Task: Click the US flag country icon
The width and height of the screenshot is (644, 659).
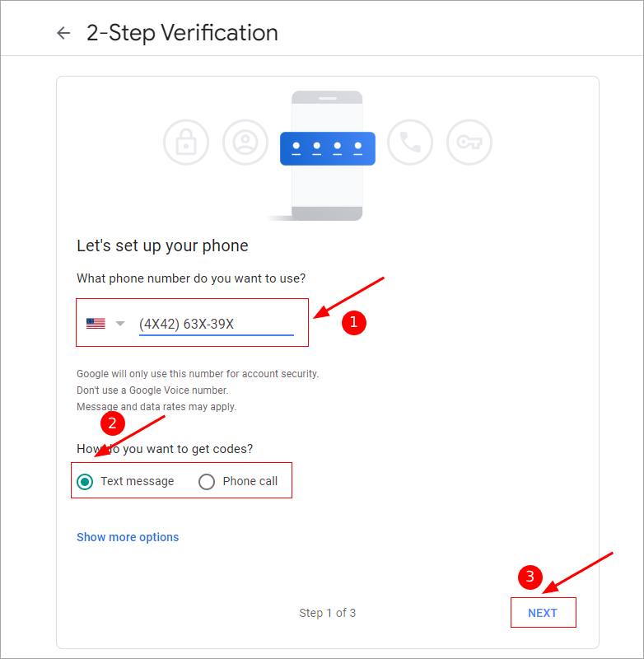Action: pos(96,323)
